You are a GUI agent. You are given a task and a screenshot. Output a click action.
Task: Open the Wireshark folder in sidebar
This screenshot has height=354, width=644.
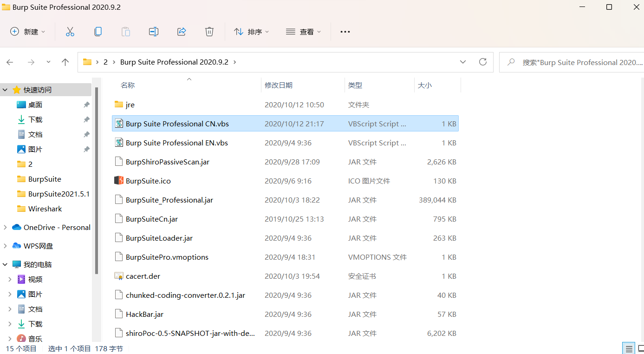pos(45,209)
